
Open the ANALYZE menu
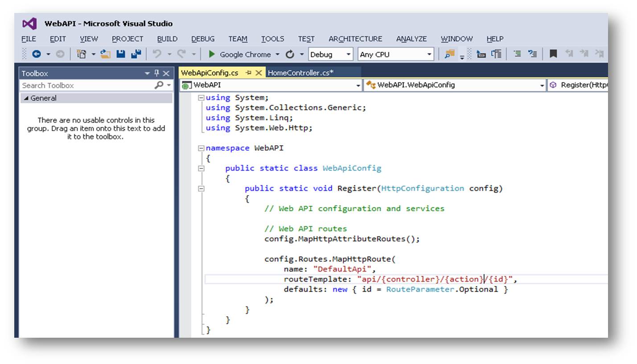(411, 39)
